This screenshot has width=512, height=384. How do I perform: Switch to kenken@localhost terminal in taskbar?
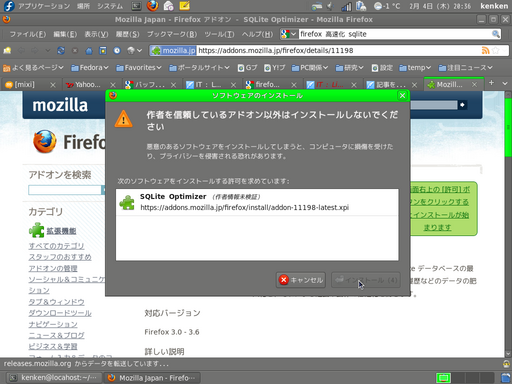[x=53, y=378]
